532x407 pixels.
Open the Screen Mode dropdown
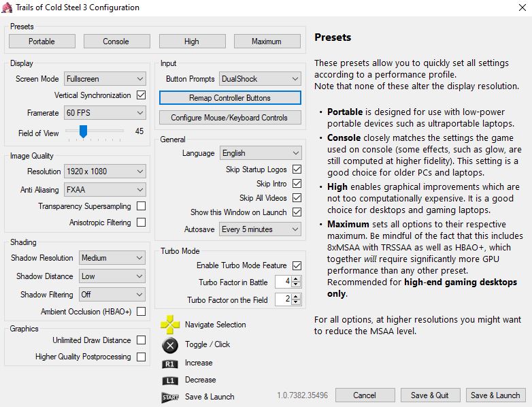pos(105,79)
